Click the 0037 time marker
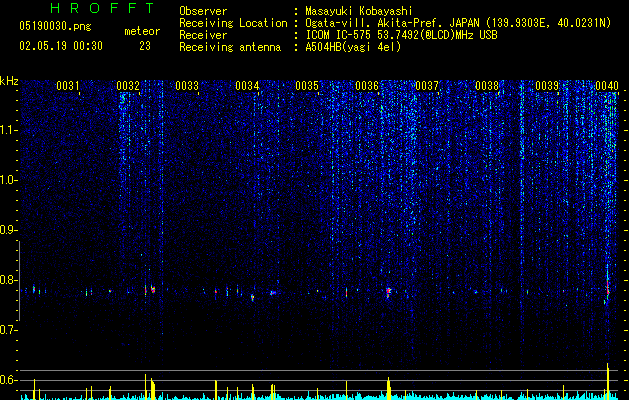The width and height of the screenshot is (629, 400). (427, 86)
